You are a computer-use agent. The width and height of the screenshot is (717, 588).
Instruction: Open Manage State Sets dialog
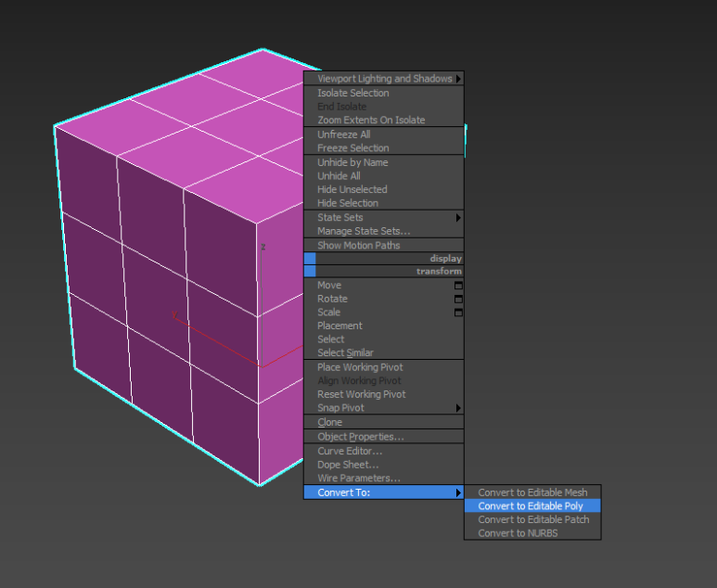pyautogui.click(x=384, y=231)
